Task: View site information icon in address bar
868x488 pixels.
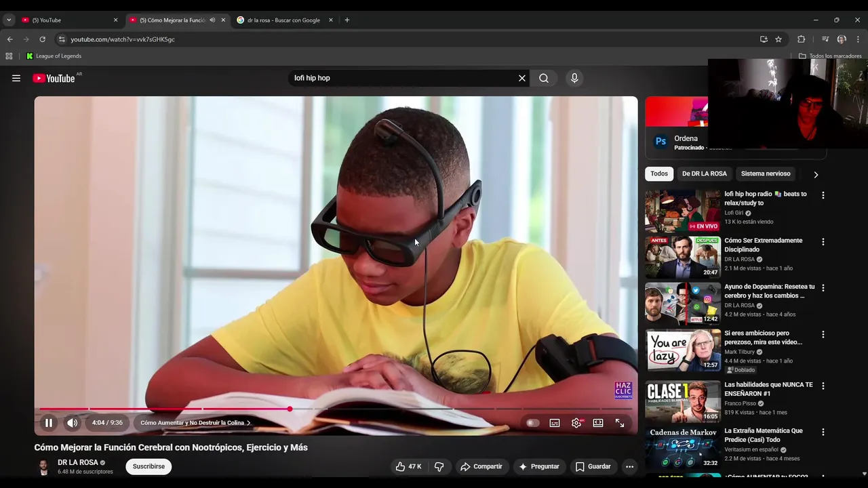Action: (62, 39)
